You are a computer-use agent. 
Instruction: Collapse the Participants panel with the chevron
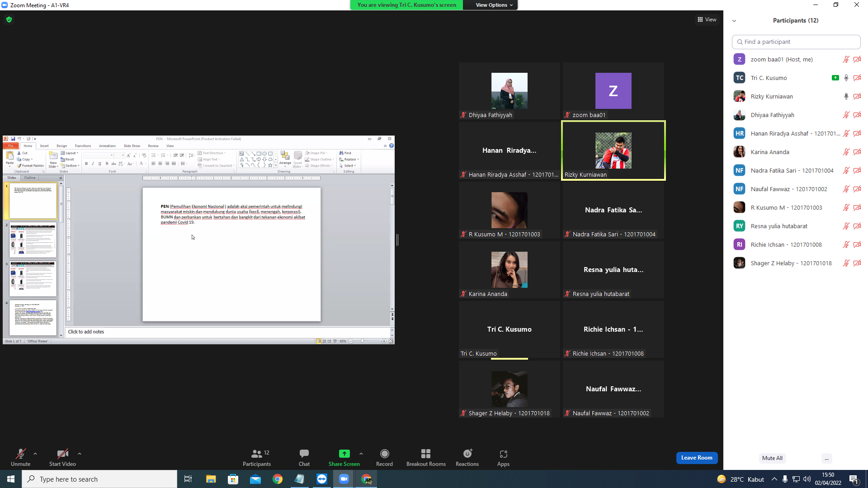pos(734,21)
